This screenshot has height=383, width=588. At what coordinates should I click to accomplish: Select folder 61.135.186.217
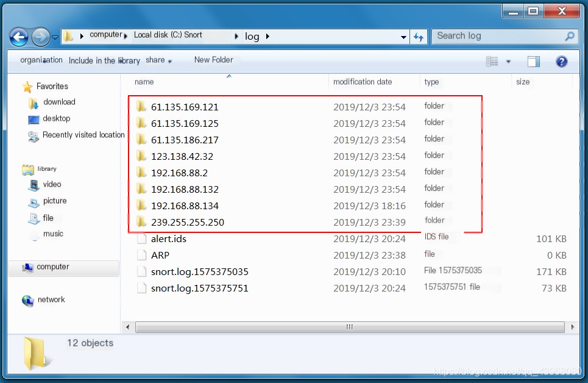tap(185, 140)
